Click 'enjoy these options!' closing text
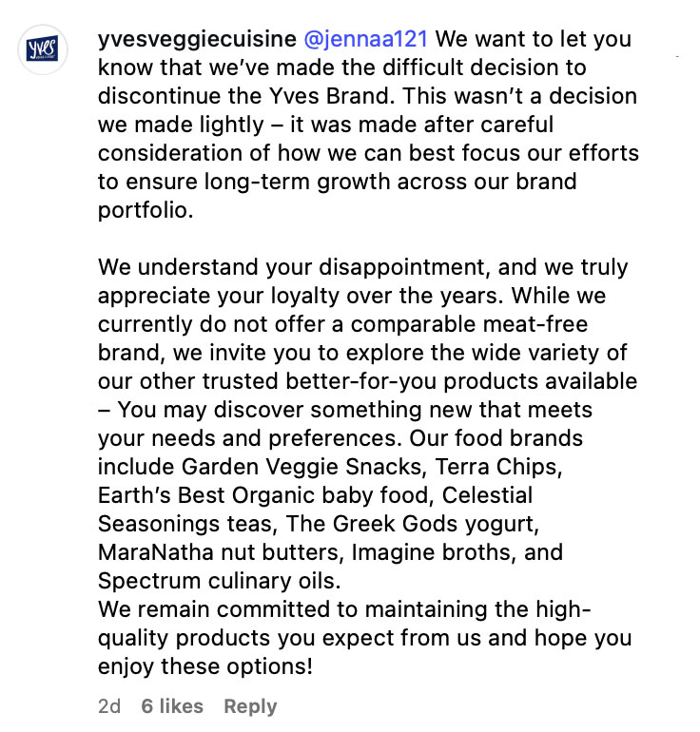Screen dimensions: 700x732 click(205, 666)
